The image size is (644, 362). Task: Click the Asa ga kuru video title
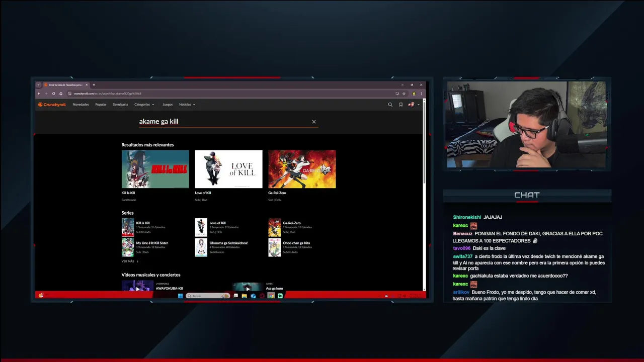tap(274, 289)
